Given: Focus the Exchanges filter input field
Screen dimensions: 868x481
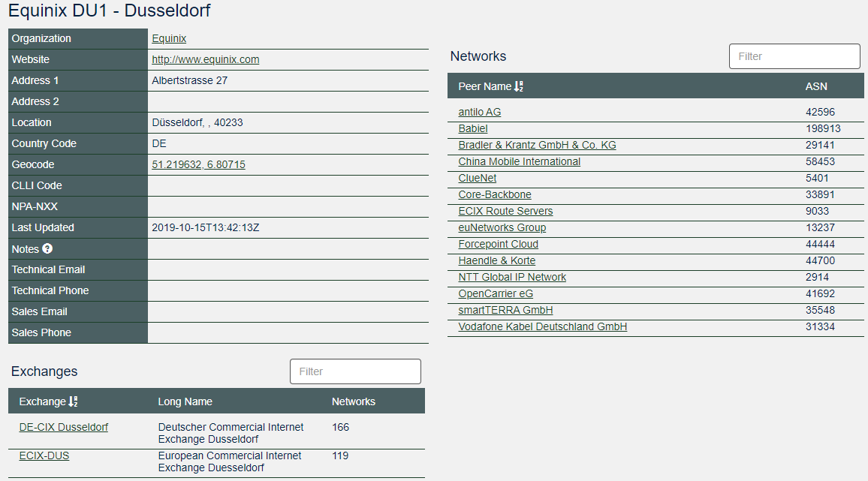Looking at the screenshot, I should click(x=355, y=371).
